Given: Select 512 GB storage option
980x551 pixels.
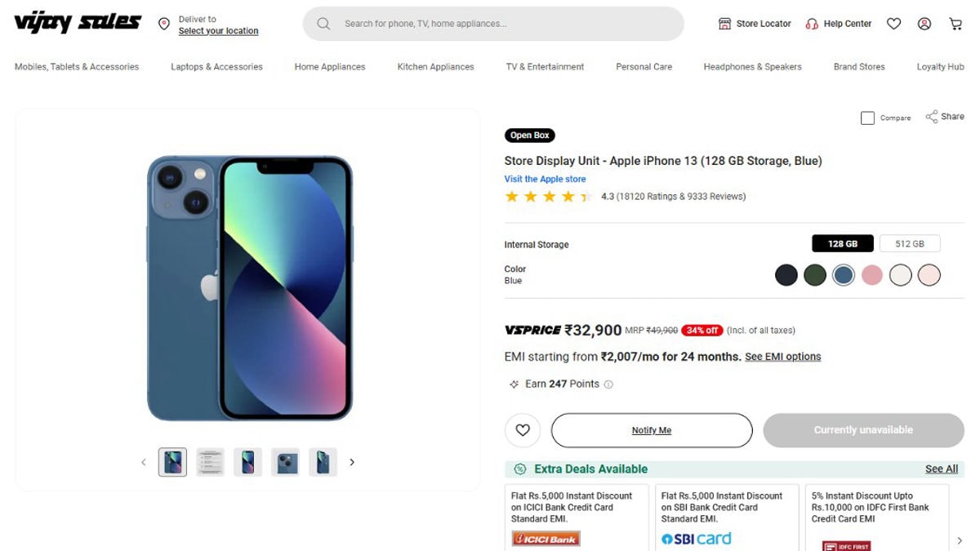Looking at the screenshot, I should click(x=909, y=243).
